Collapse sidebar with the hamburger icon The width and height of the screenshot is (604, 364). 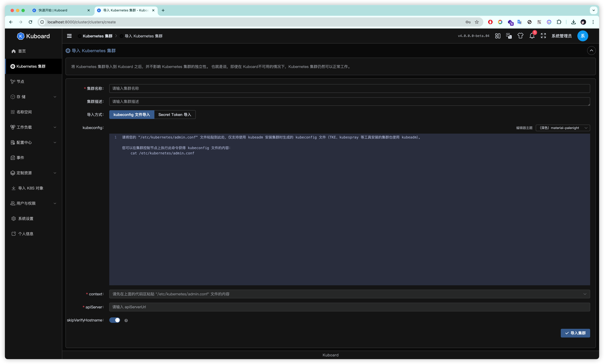pyautogui.click(x=69, y=36)
